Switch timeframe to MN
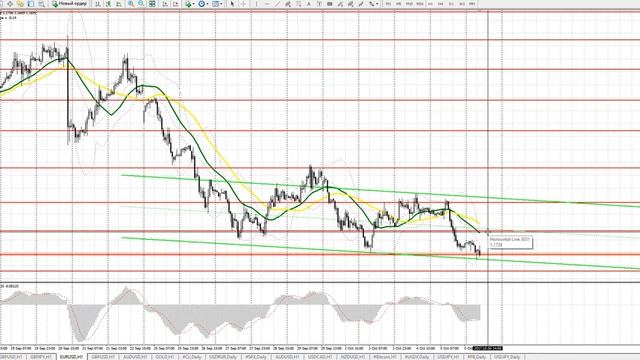Image resolution: width=640 pixels, height=360 pixels. [x=472, y=4]
